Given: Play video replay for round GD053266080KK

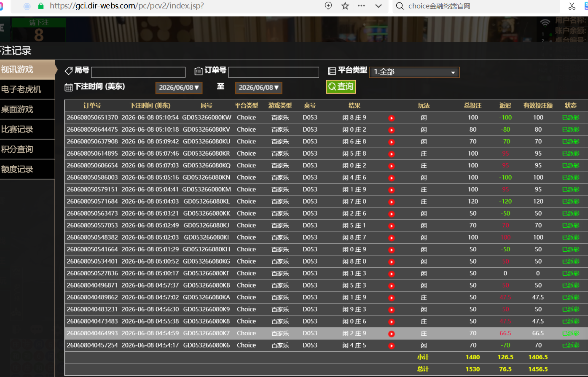Looking at the screenshot, I should pyautogui.click(x=392, y=214).
